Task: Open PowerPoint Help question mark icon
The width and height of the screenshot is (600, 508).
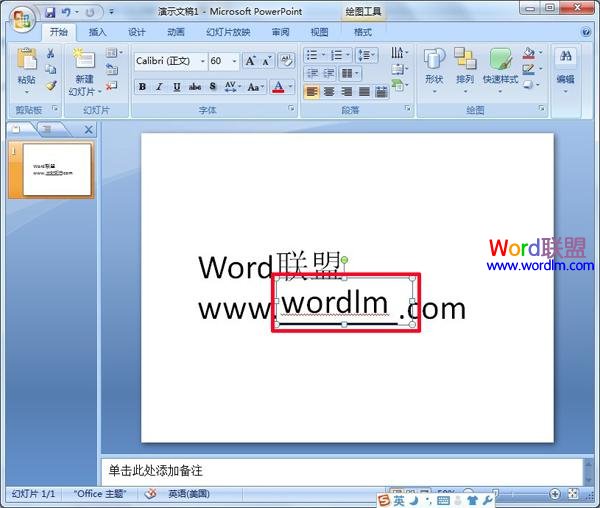Action: coord(586,32)
